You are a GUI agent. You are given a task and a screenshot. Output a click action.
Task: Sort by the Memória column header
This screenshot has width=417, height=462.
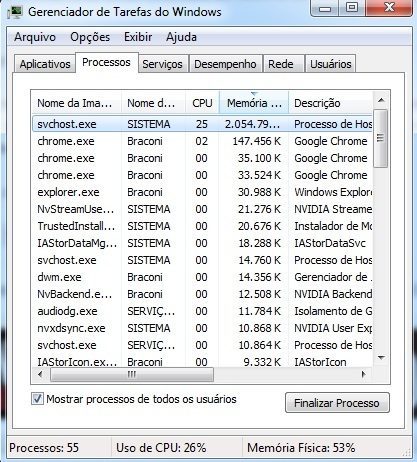(254, 103)
